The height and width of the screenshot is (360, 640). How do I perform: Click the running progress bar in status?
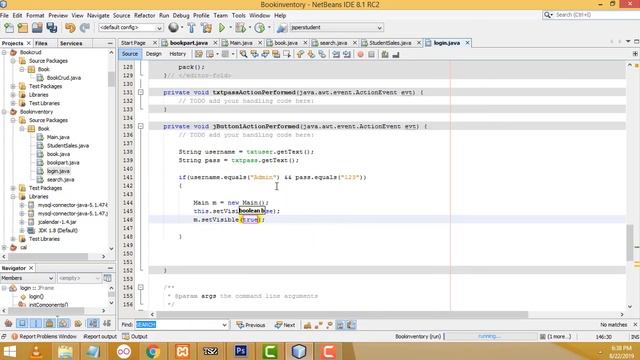[491, 336]
